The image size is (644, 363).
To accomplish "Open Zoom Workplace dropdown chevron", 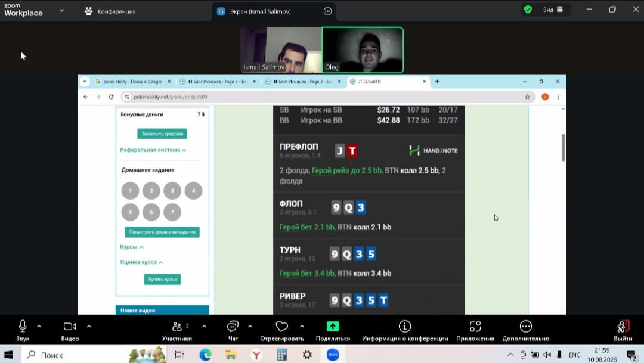I will 61,11.
